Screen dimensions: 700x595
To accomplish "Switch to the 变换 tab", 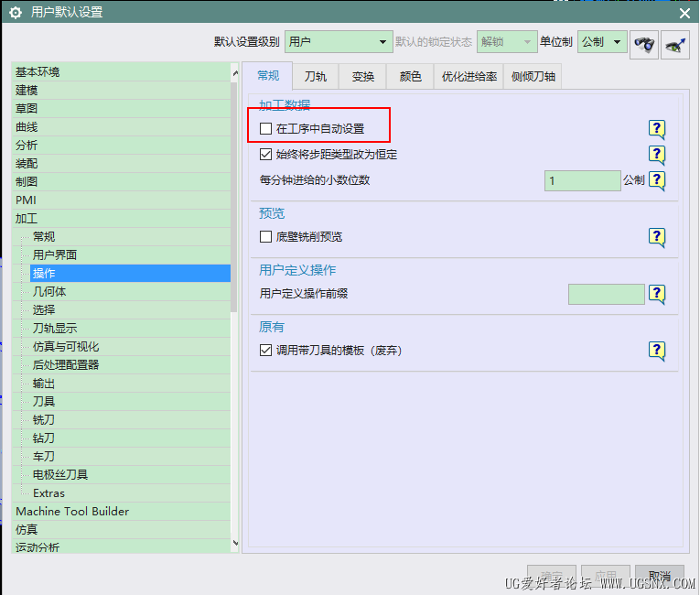I will click(363, 77).
